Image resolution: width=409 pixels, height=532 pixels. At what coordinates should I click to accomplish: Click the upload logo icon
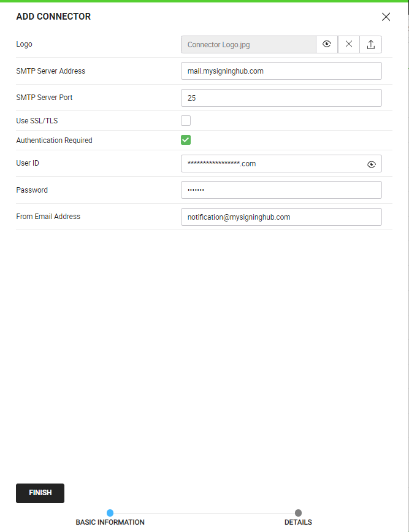[371, 44]
